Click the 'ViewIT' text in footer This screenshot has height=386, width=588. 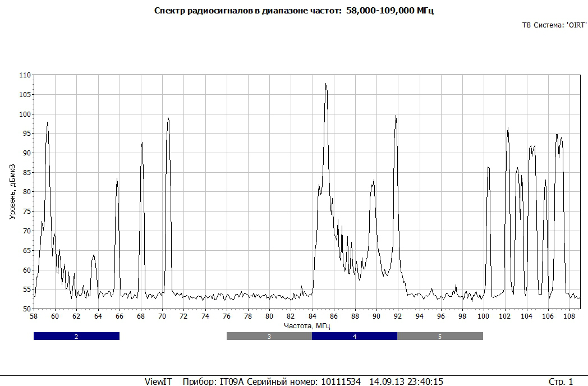tap(158, 382)
